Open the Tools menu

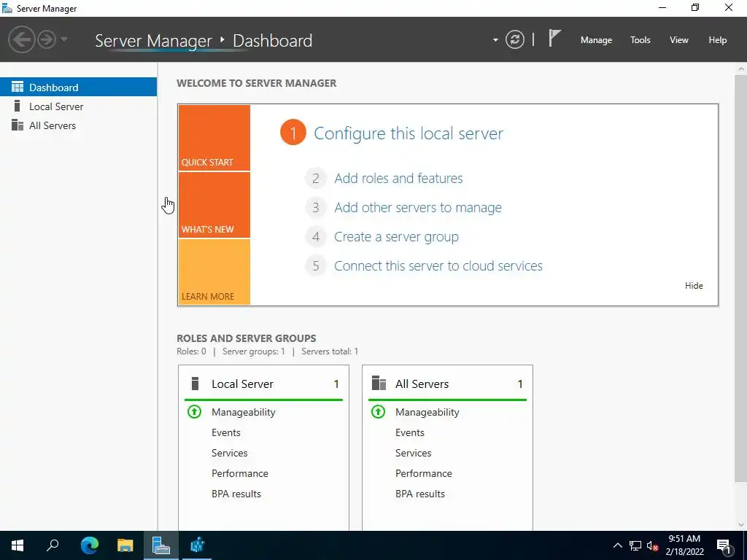coord(640,40)
